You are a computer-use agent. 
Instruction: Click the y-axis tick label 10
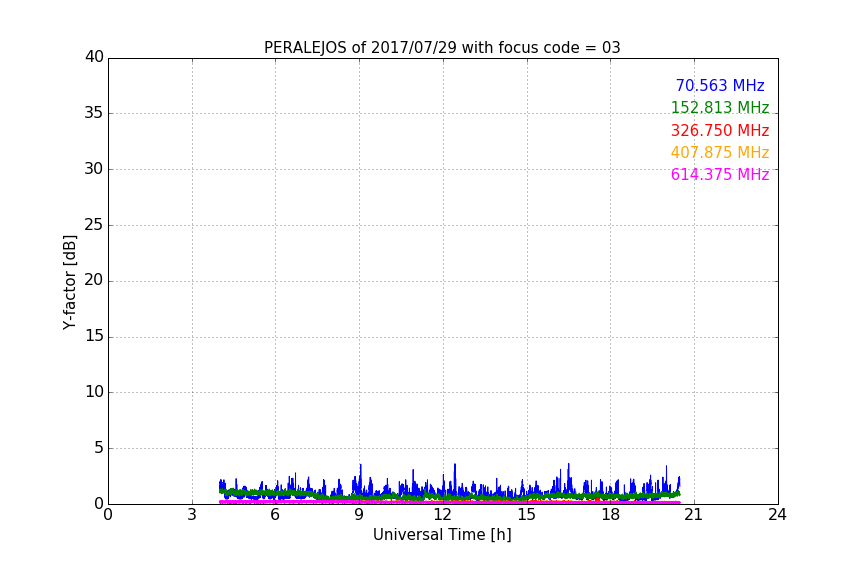click(94, 392)
